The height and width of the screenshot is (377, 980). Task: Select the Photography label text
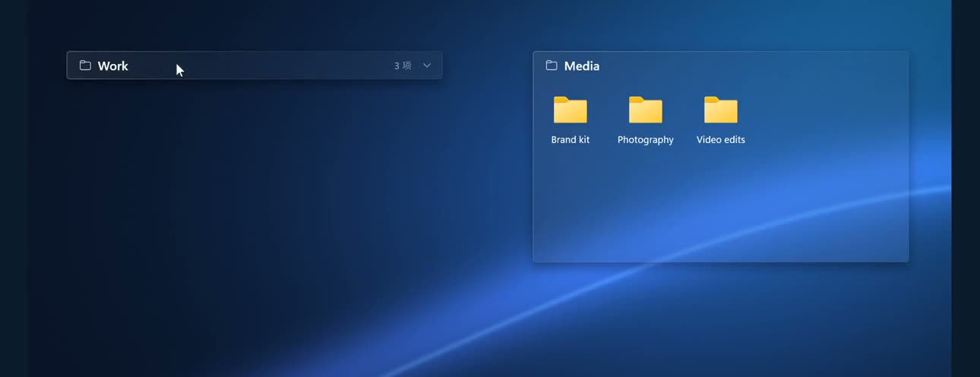click(x=646, y=140)
